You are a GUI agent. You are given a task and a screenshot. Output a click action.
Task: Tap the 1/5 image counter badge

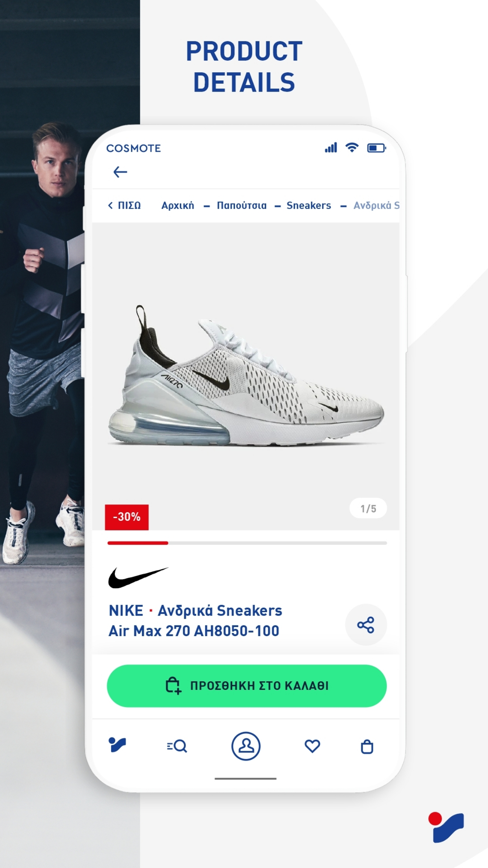pos(368,508)
